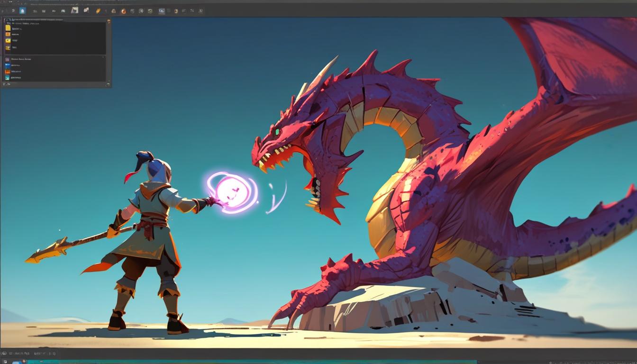Toggle the highlighted monitor view icon
Image resolution: width=637 pixels, height=364 pixels.
point(162,10)
